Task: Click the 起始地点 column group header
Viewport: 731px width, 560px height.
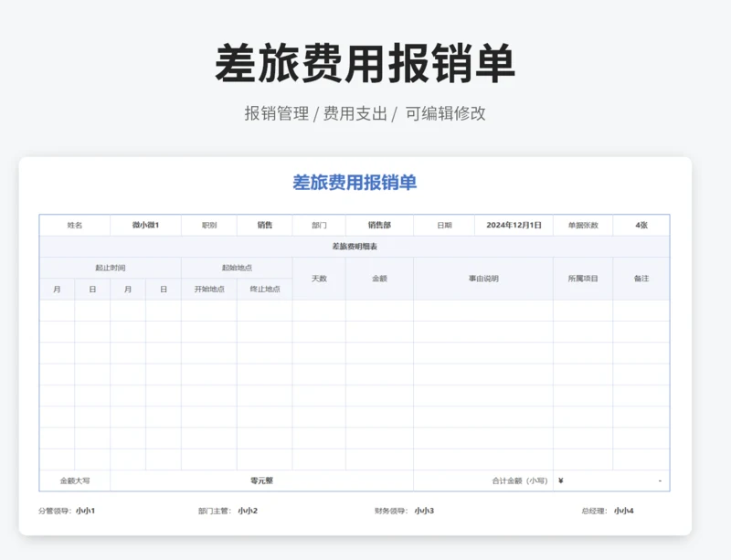Action: 237,268
